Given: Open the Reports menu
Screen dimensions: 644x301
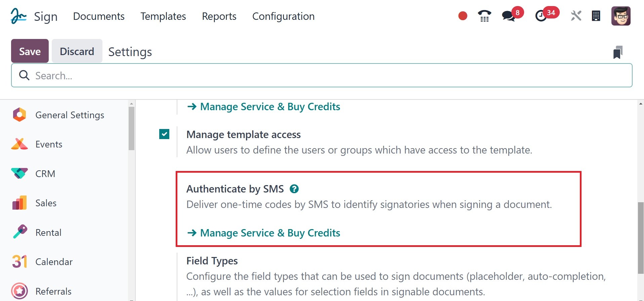Looking at the screenshot, I should pos(219,16).
